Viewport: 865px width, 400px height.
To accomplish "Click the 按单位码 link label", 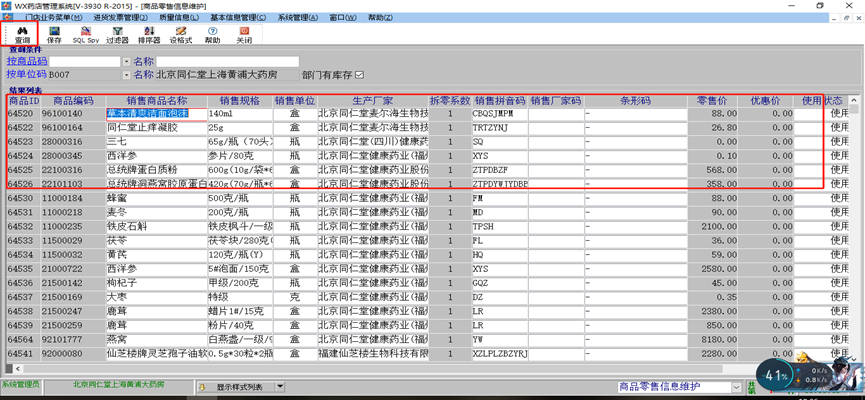I will point(27,74).
